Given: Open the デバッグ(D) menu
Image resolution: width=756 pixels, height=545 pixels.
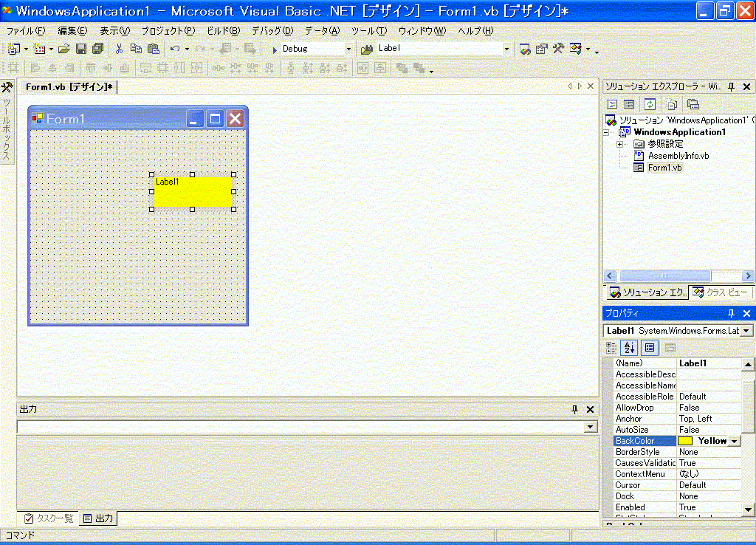Looking at the screenshot, I should coord(272,31).
